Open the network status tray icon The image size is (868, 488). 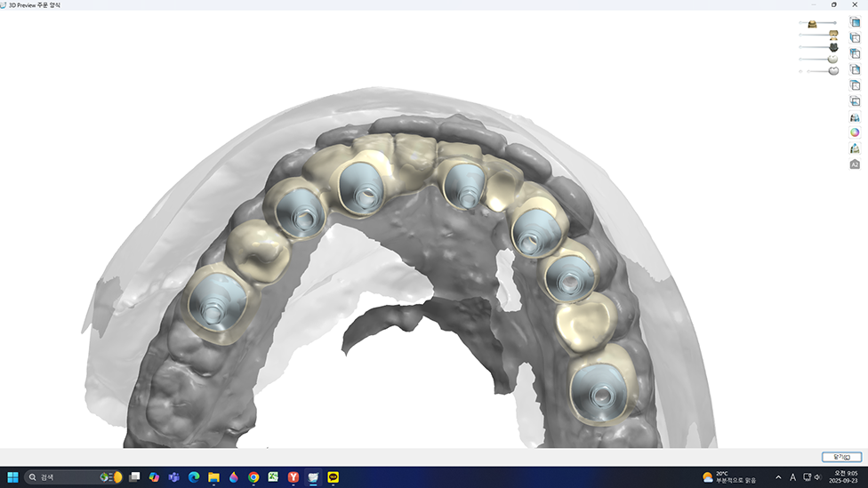[808, 477]
